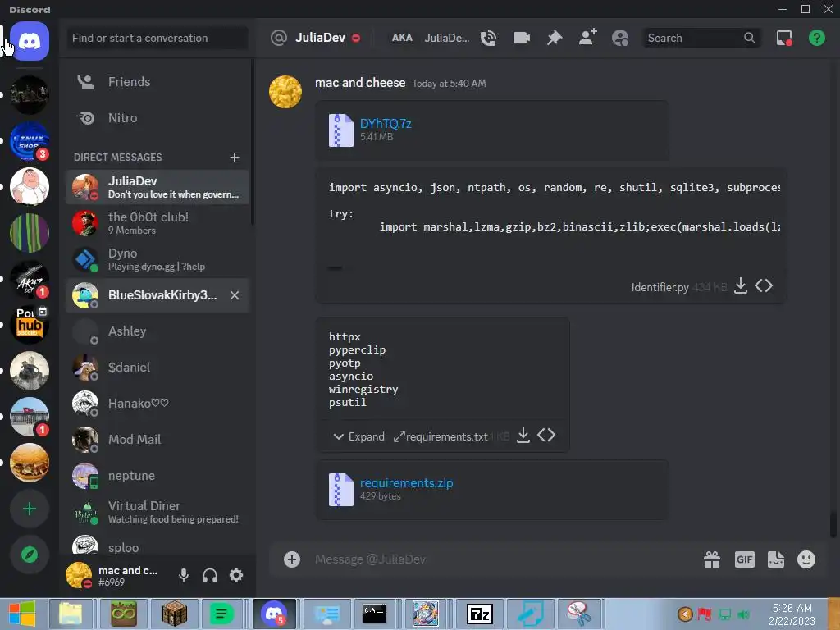Send a Nitro gift

click(712, 559)
